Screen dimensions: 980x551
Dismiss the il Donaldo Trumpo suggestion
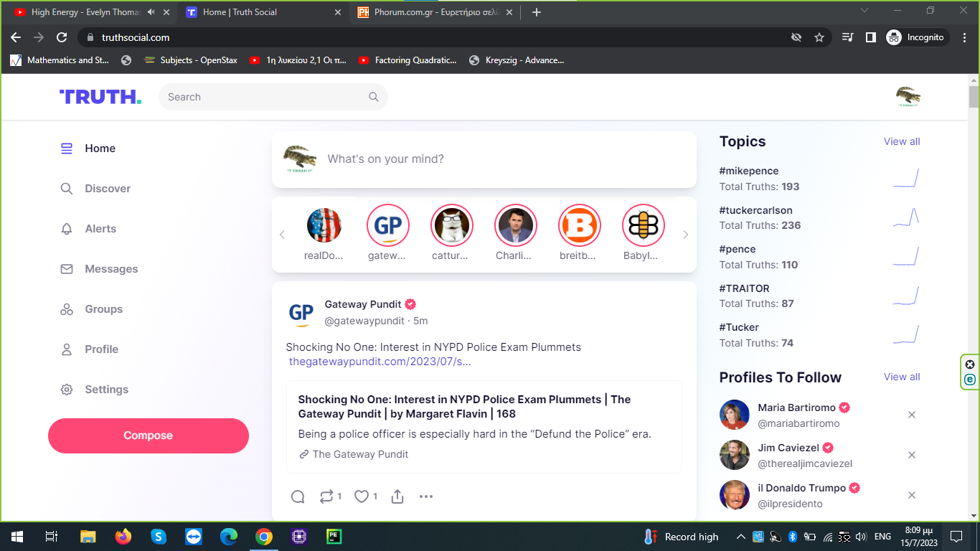coord(912,495)
